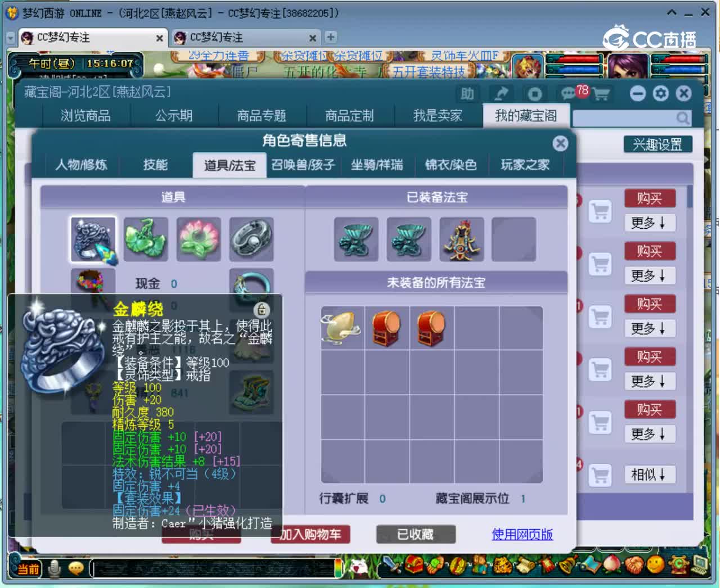Open the gear settings icon of 藏宝阁
The width and height of the screenshot is (720, 588).
(661, 93)
